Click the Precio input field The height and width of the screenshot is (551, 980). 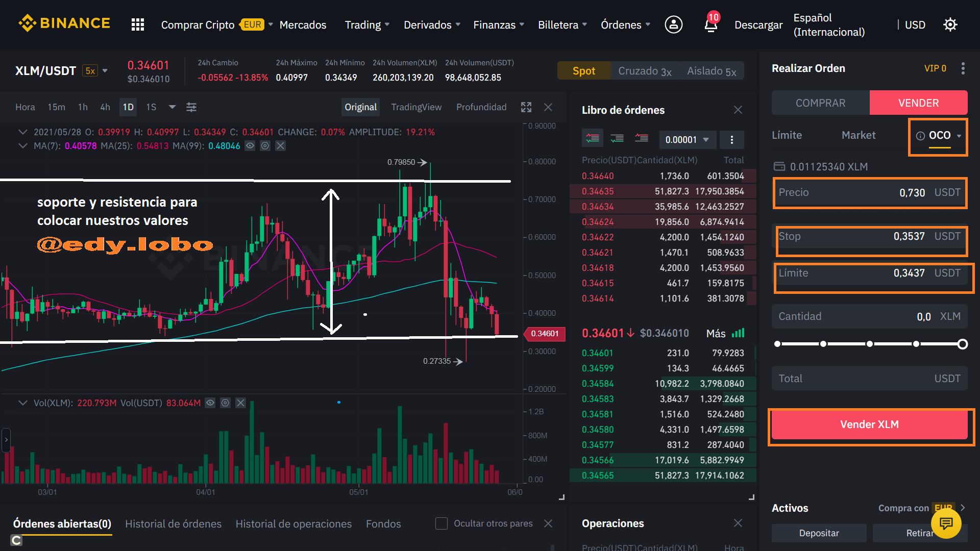(x=869, y=193)
